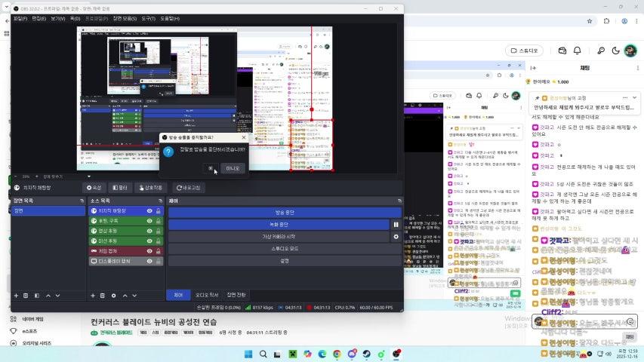Toggle lock on 영상 후원 source
The image size is (644, 362).
(x=158, y=231)
